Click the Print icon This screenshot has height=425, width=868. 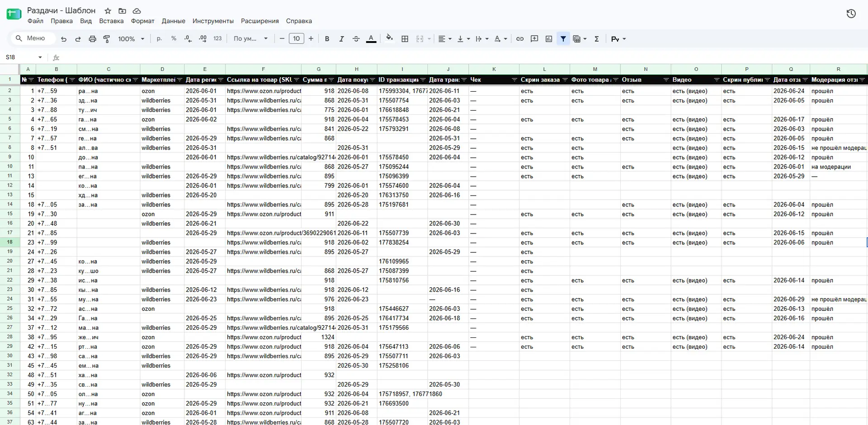pos(92,39)
